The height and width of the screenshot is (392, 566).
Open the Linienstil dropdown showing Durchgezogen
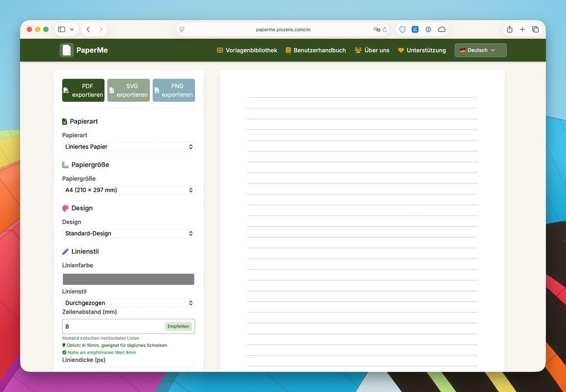(128, 303)
